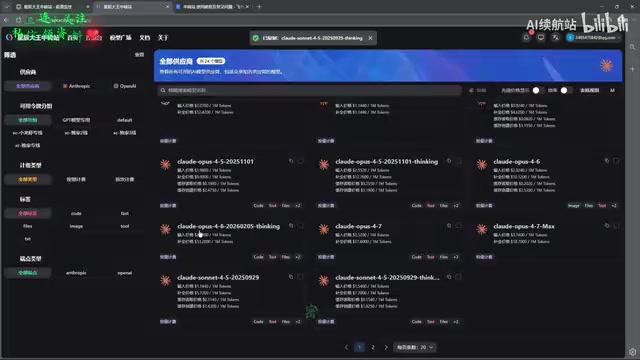
Task: Select anthropic endpoint type
Action: (x=76, y=273)
